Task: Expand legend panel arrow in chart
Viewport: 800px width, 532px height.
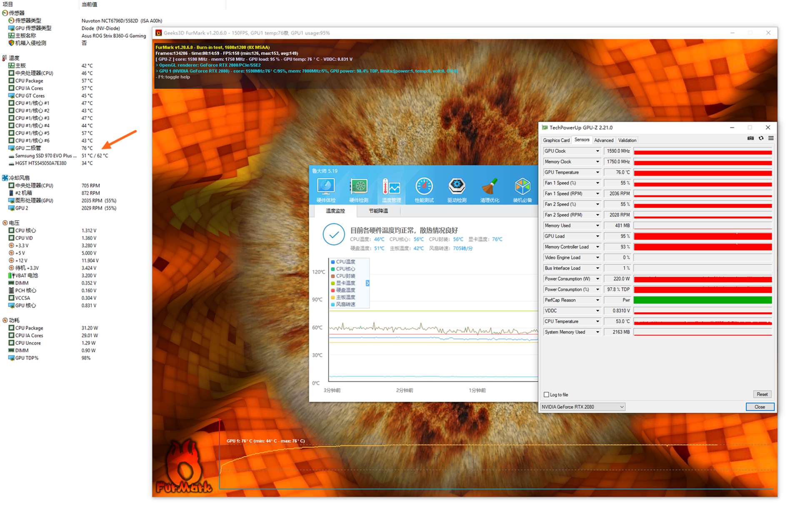Action: click(x=367, y=283)
